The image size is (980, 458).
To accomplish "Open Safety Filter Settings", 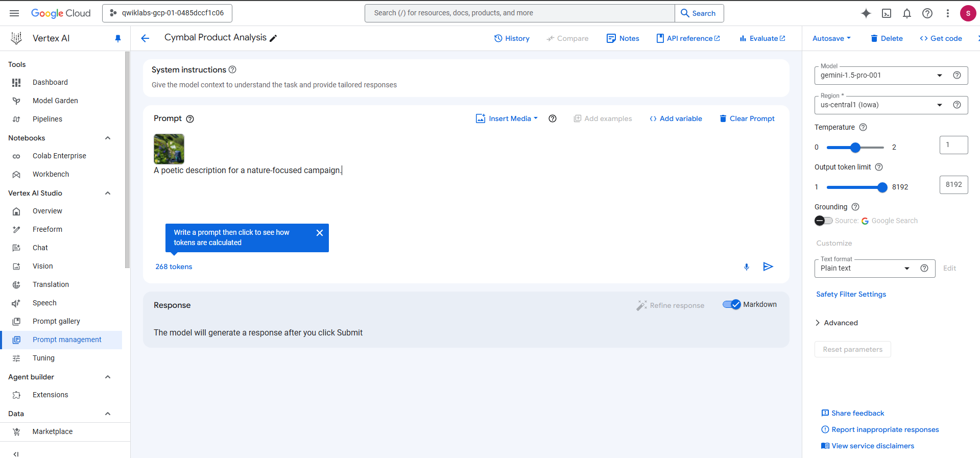I will coord(851,294).
